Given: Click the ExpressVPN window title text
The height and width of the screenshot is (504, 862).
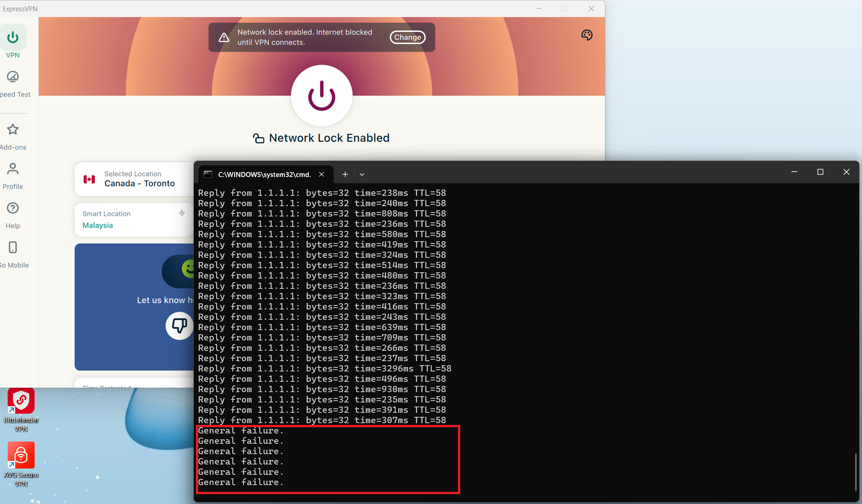Looking at the screenshot, I should [20, 9].
